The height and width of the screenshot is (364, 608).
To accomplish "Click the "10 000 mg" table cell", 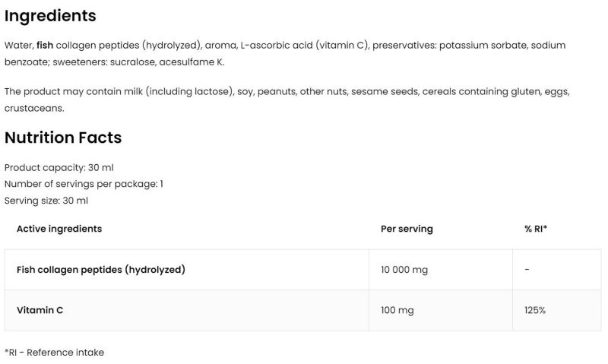I will click(404, 270).
